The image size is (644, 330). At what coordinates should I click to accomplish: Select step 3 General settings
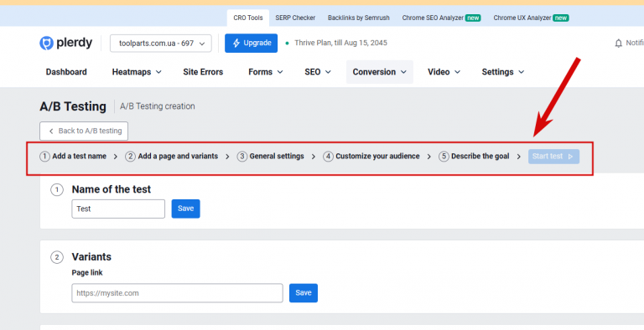click(x=270, y=157)
